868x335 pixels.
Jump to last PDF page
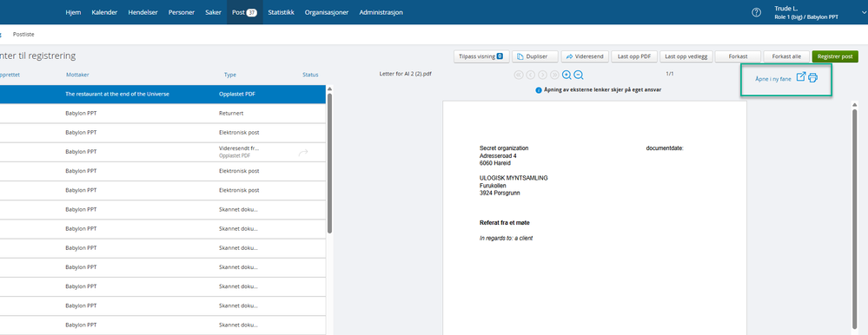(x=554, y=76)
